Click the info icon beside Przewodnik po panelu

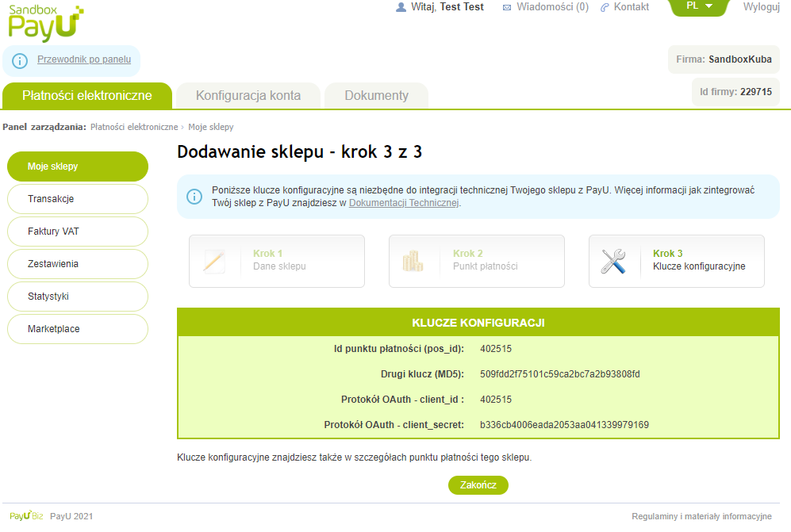pyautogui.click(x=20, y=61)
